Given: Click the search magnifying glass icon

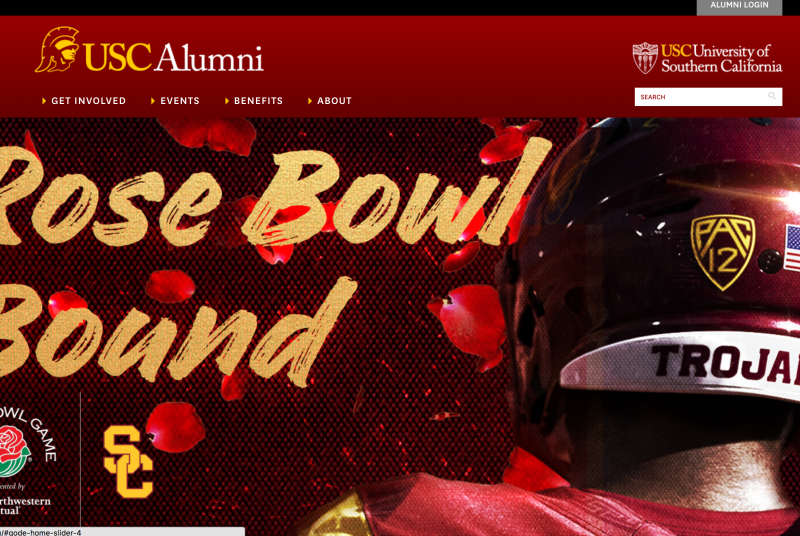Looking at the screenshot, I should pyautogui.click(x=772, y=96).
